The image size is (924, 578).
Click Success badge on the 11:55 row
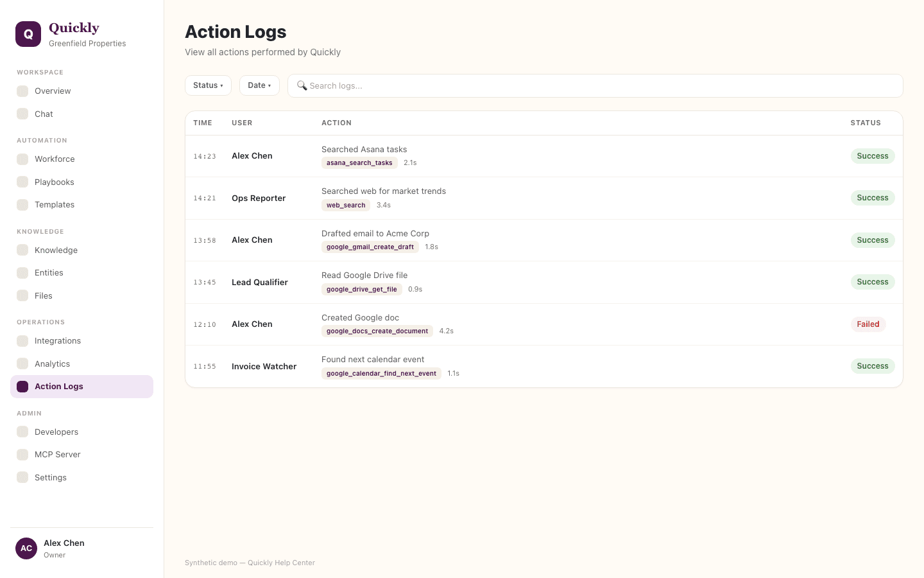pos(873,366)
